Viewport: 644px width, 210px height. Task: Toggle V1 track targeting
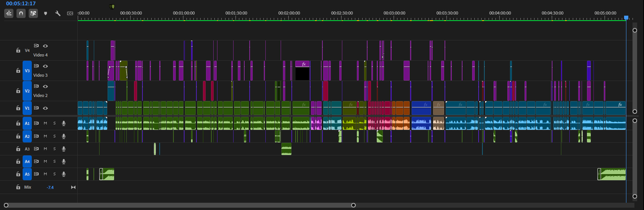27,108
